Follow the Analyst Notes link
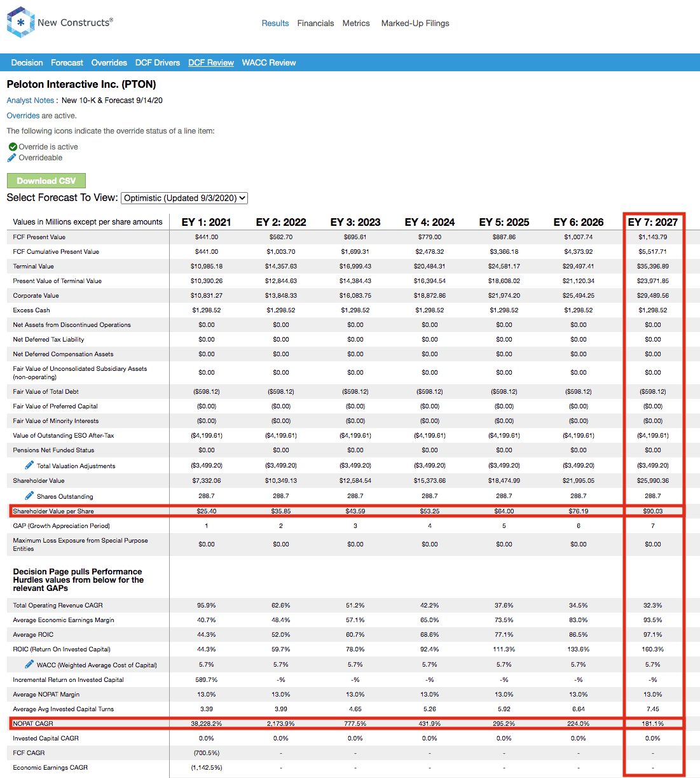 pyautogui.click(x=31, y=101)
